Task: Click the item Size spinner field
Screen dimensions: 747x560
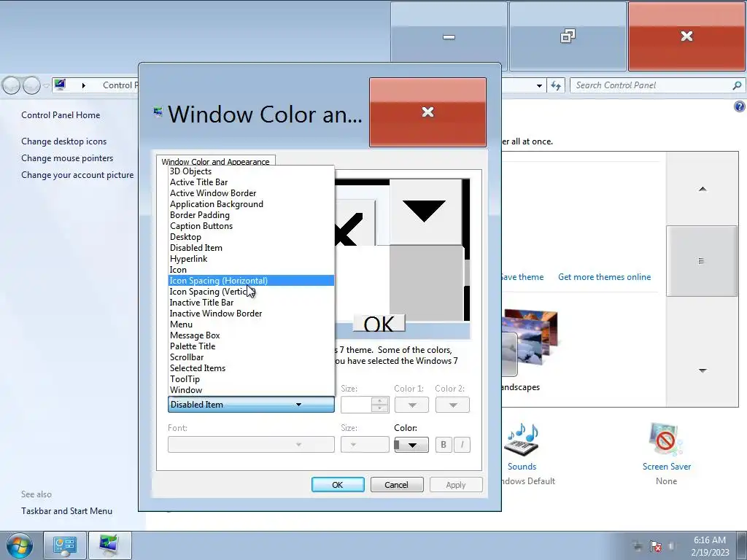Action: pyautogui.click(x=365, y=405)
